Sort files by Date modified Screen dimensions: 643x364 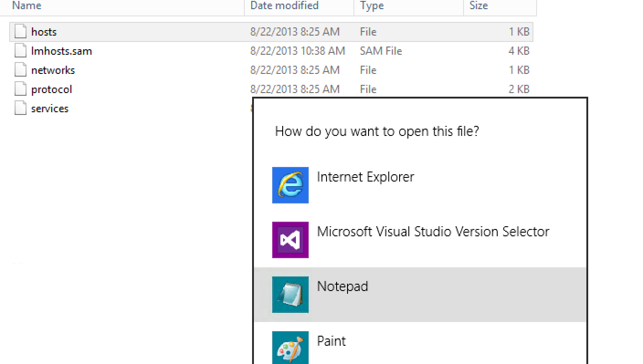284,6
